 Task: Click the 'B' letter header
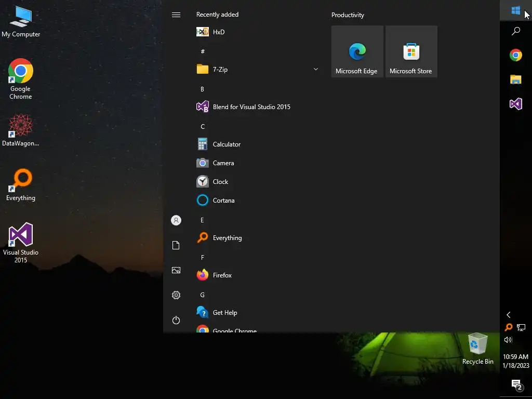[202, 89]
